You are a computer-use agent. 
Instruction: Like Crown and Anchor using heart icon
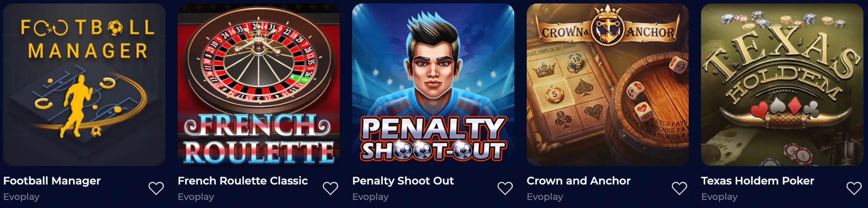(679, 188)
